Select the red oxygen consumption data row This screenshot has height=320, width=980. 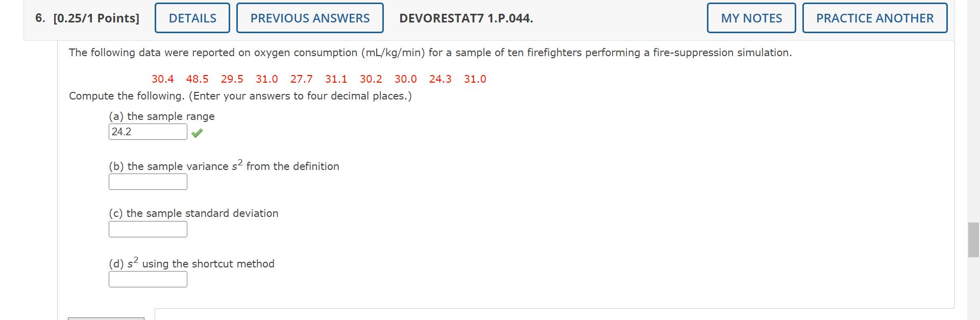[319, 79]
